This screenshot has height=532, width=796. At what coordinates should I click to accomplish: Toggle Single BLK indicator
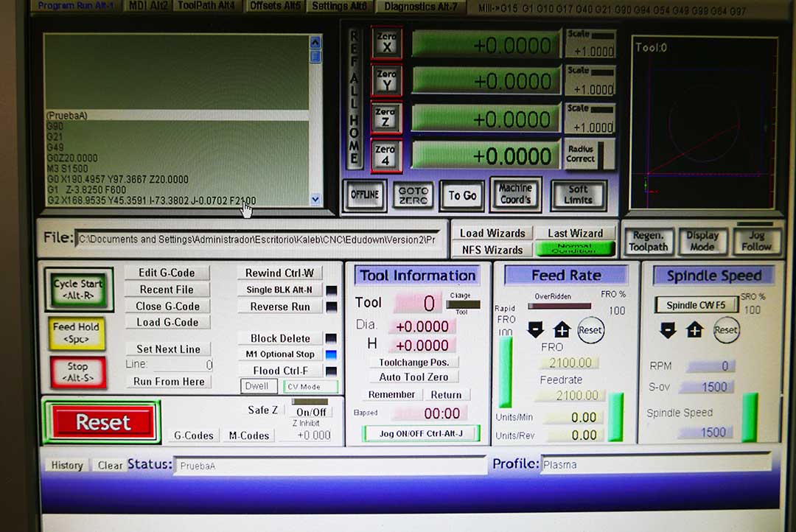coord(332,290)
